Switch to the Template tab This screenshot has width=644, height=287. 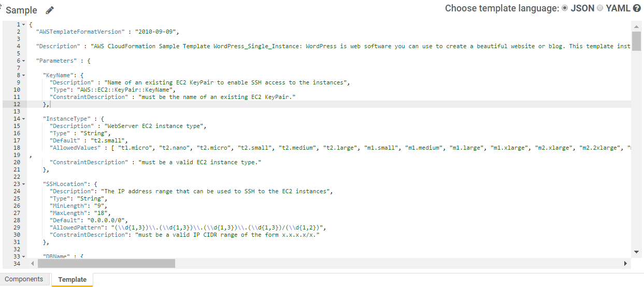pos(73,280)
